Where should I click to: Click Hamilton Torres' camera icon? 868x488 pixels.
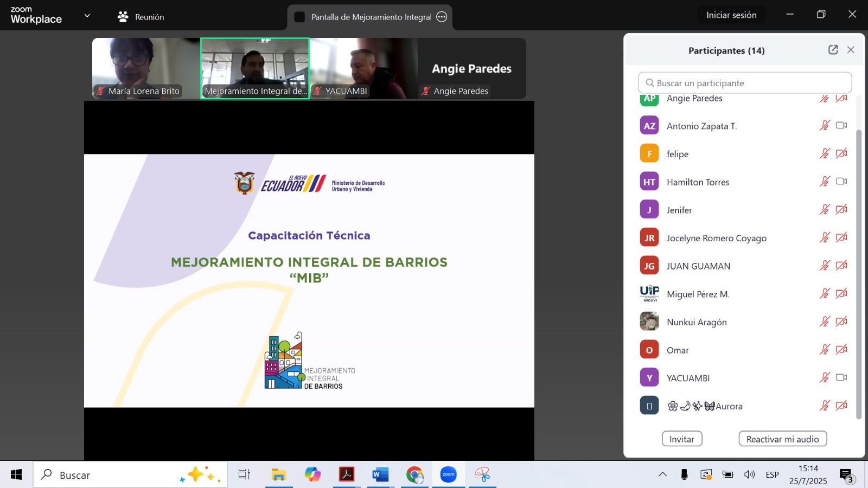841,182
